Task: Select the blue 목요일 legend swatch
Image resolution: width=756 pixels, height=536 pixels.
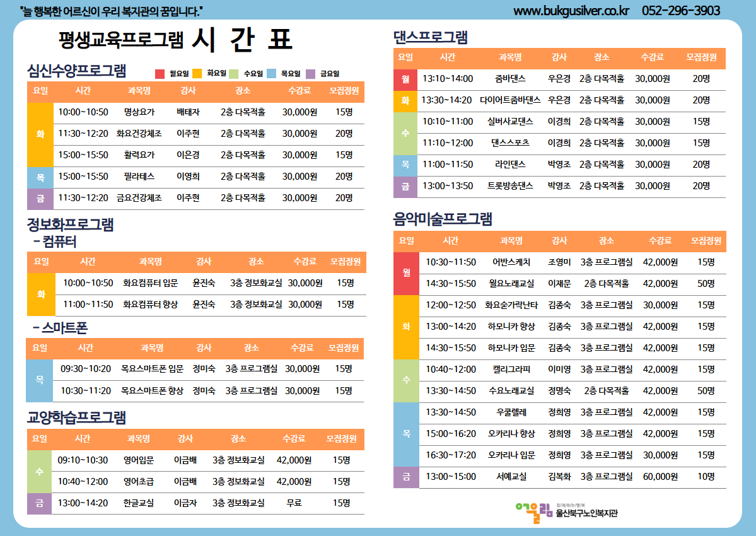Action: pos(271,74)
